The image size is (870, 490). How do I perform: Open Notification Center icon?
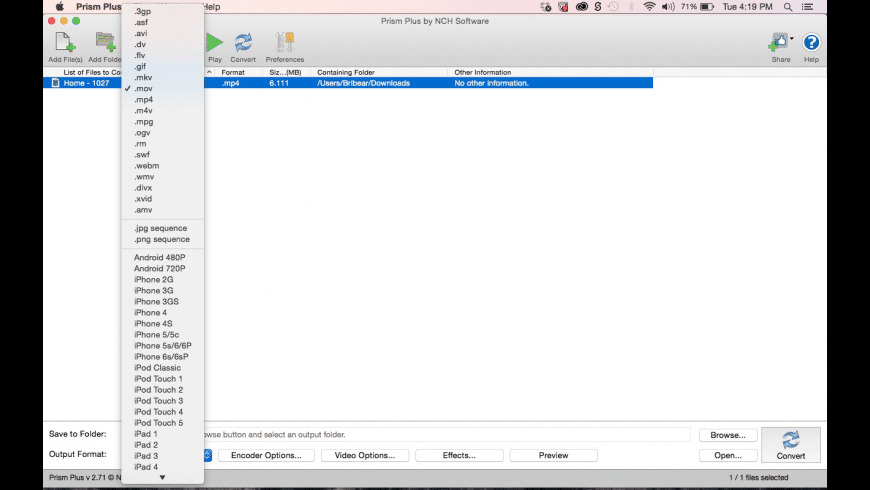[x=808, y=7]
